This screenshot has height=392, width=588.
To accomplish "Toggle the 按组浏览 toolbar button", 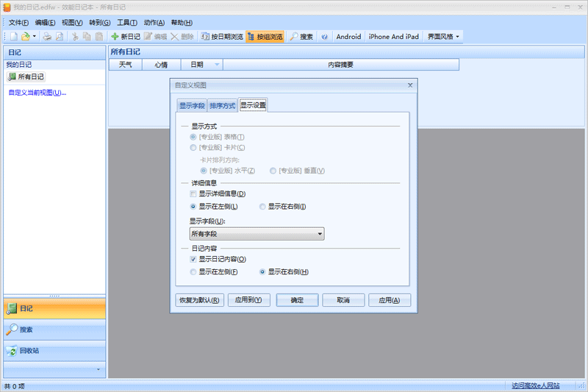I will point(265,36).
